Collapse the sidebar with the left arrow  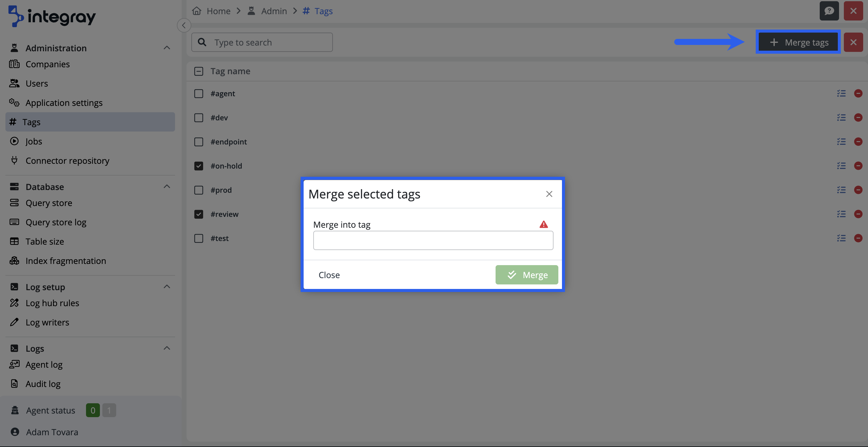coord(183,25)
